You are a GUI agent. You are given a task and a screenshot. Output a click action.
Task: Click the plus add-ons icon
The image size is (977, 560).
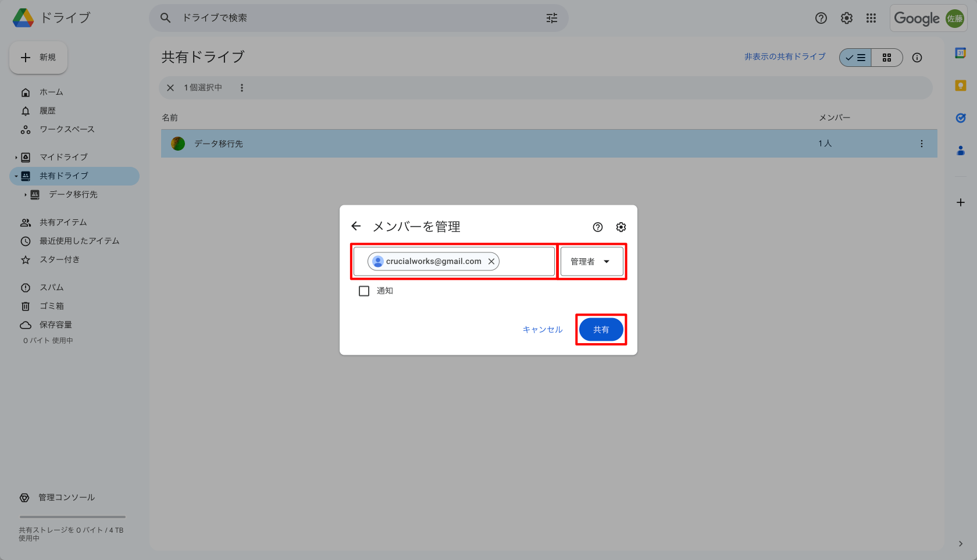pos(961,202)
